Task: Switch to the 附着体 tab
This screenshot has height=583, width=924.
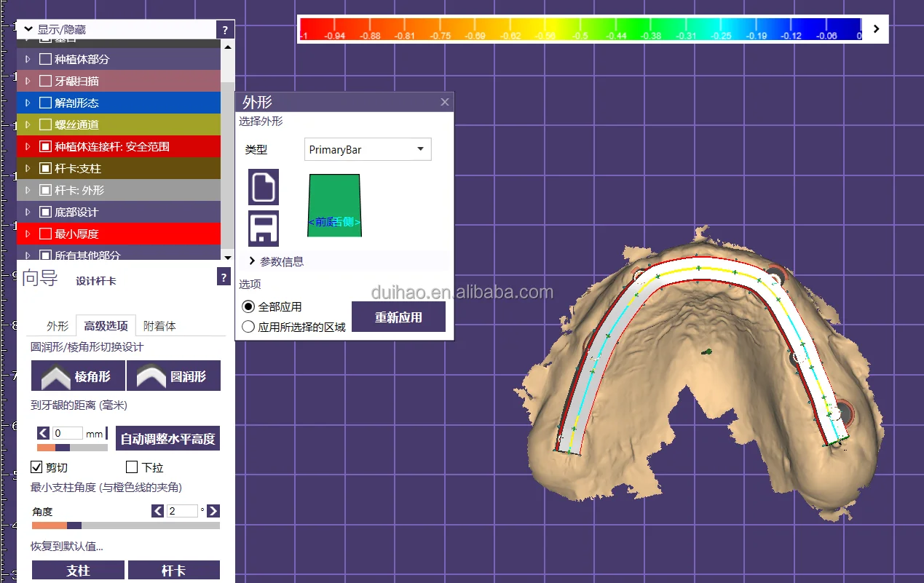Action: tap(159, 326)
